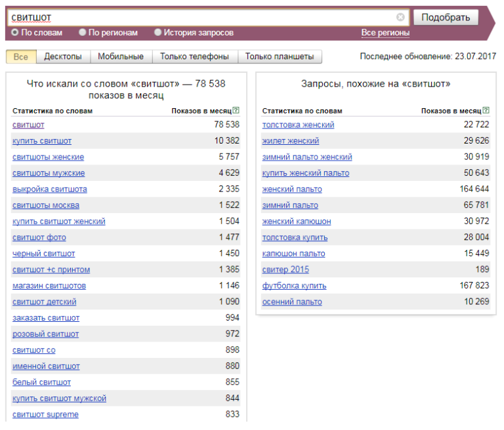Open the магазин свитшотов link
Viewport: 504px width, 430px height.
pos(49,286)
